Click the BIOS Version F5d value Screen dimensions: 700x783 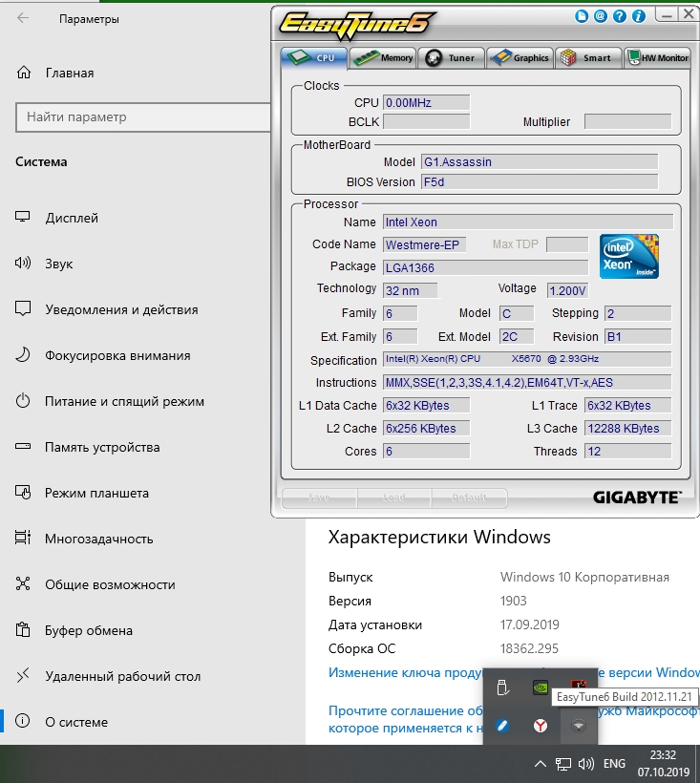[x=540, y=181]
